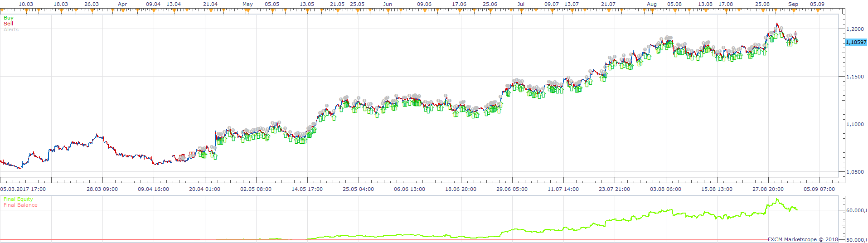Click the 03.08 06:00 timestamp
868x243 pixels.
666,189
